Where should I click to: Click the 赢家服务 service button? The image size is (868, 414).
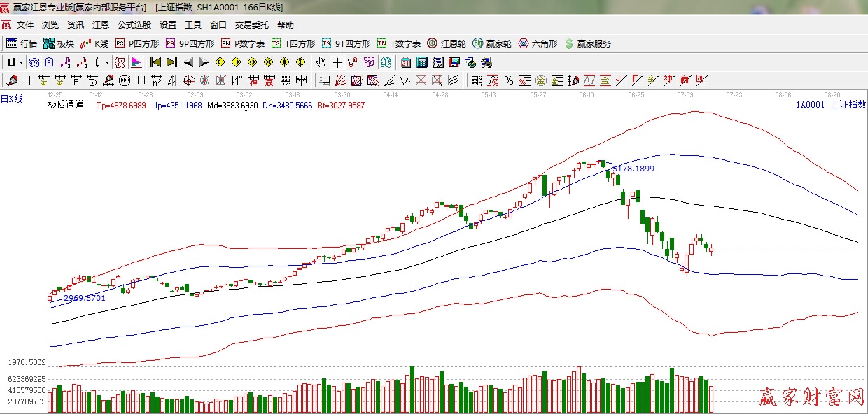click(x=587, y=43)
